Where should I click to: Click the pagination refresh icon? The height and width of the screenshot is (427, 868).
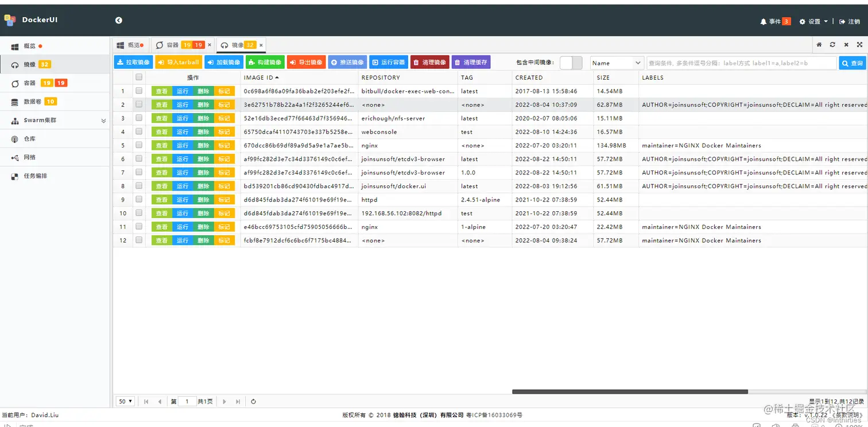point(253,402)
